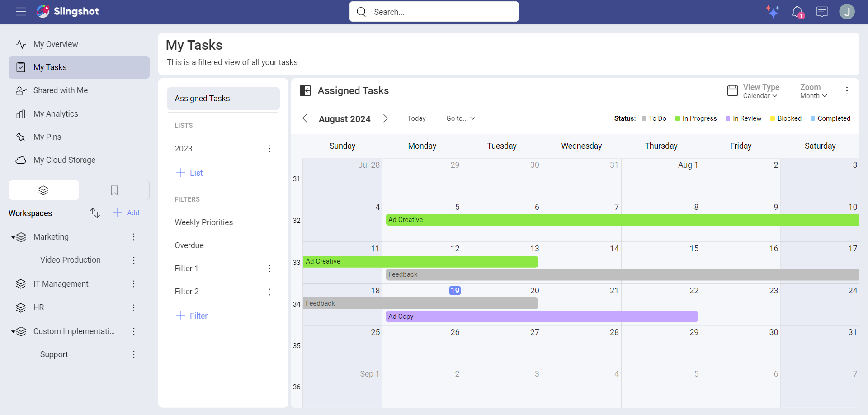
Task: Click the In Progress status swatch
Action: 678,118
